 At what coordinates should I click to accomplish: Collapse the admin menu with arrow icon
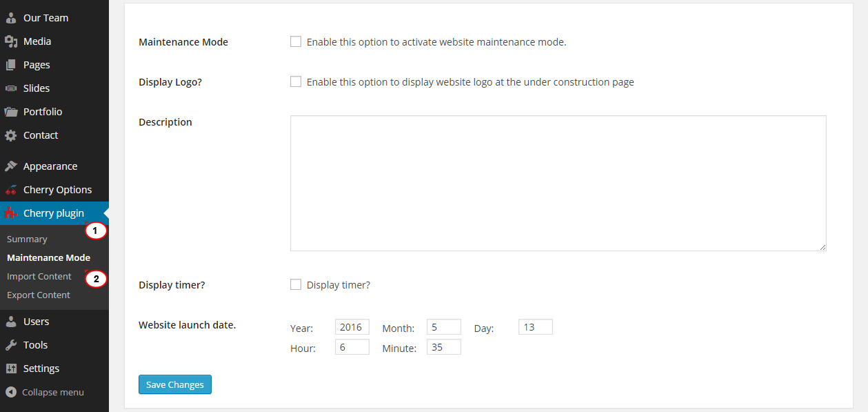11,392
